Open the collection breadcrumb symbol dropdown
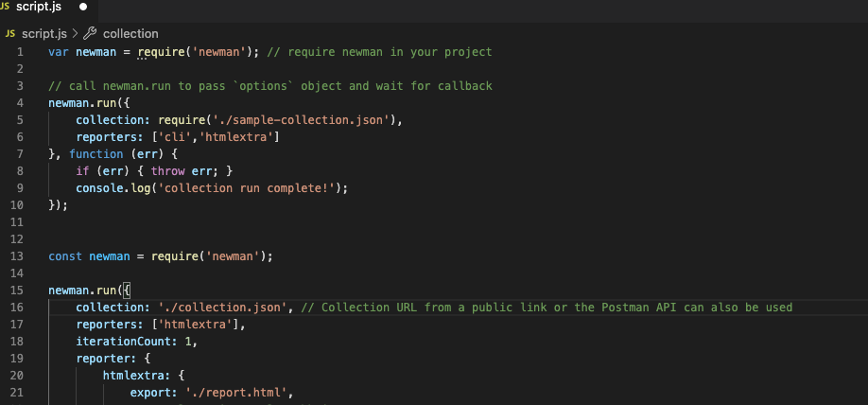Viewport: 868px width, 405px height. point(130,34)
